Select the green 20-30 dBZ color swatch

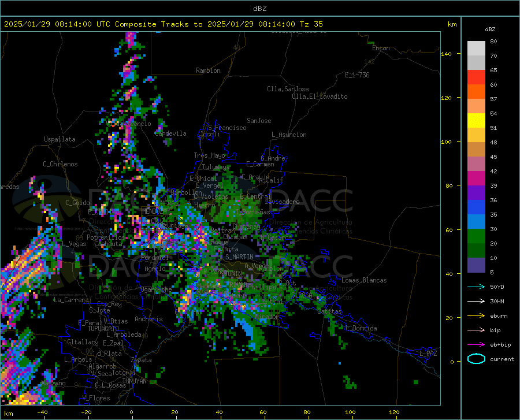(x=476, y=236)
